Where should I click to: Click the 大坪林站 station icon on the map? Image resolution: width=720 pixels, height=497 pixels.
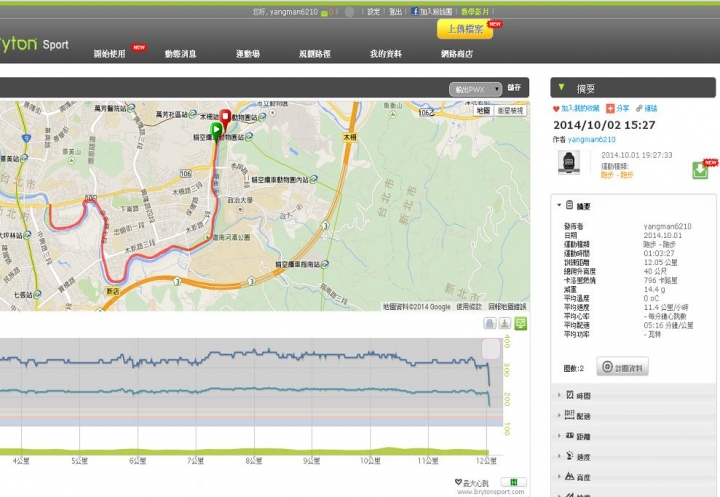27,235
